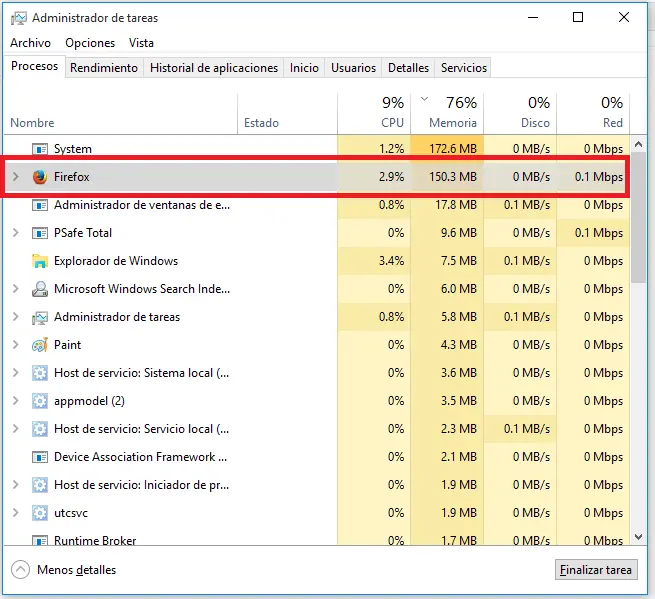Click the utcsvc gear icon

[x=40, y=513]
